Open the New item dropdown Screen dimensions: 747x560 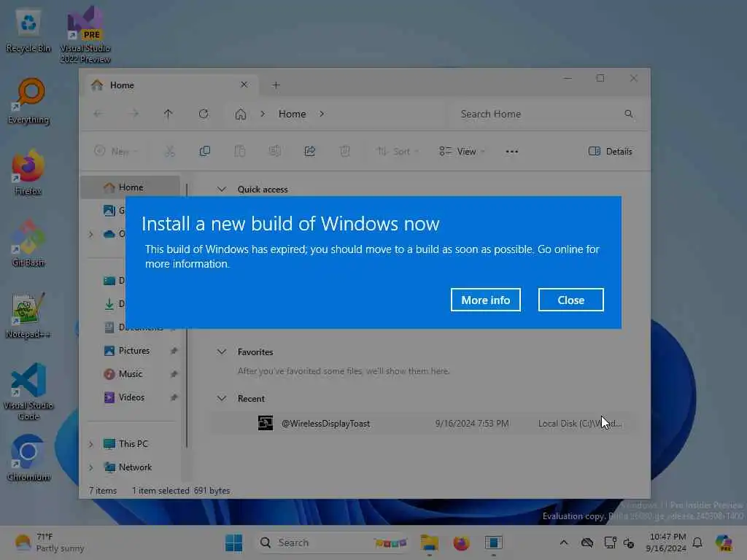point(116,152)
